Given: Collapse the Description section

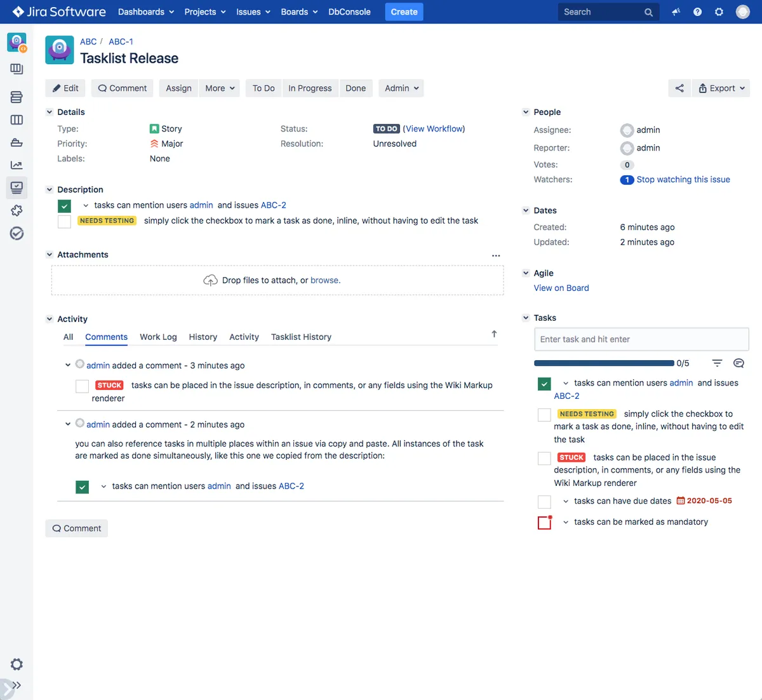Looking at the screenshot, I should [x=50, y=189].
